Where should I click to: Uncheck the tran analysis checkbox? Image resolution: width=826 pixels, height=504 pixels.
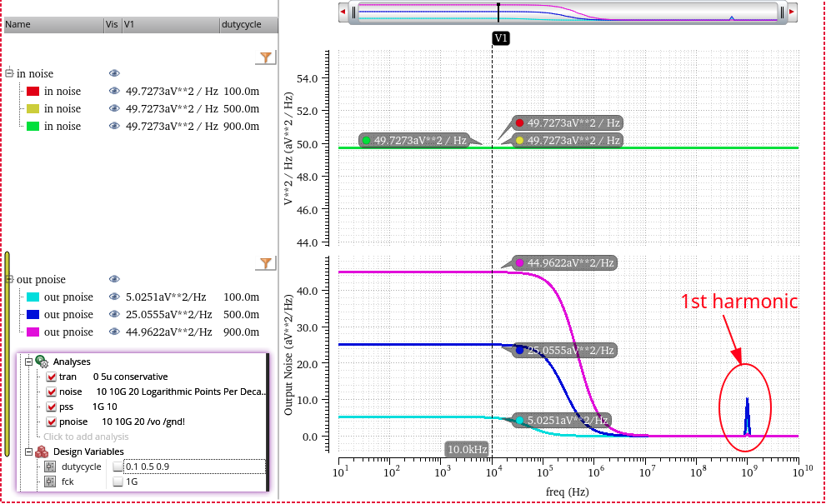coord(51,377)
